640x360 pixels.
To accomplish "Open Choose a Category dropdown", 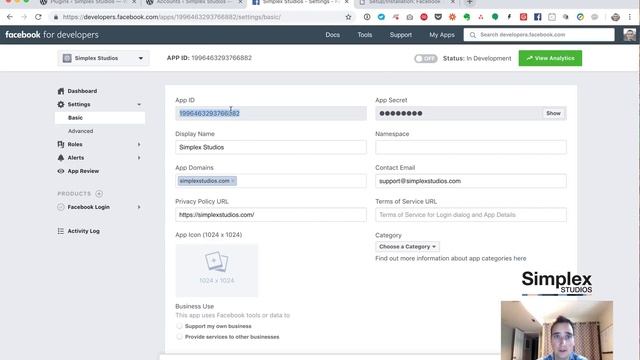I will click(x=407, y=247).
